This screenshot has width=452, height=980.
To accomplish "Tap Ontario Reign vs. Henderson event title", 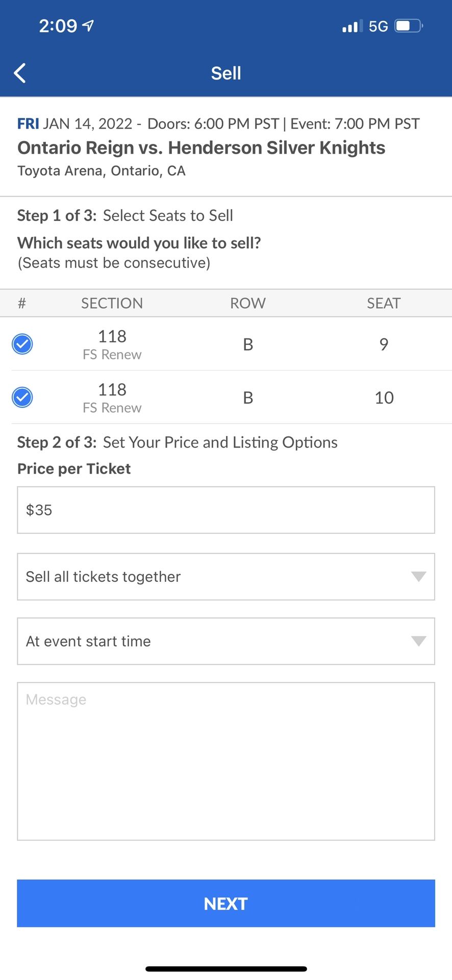I will click(x=201, y=148).
